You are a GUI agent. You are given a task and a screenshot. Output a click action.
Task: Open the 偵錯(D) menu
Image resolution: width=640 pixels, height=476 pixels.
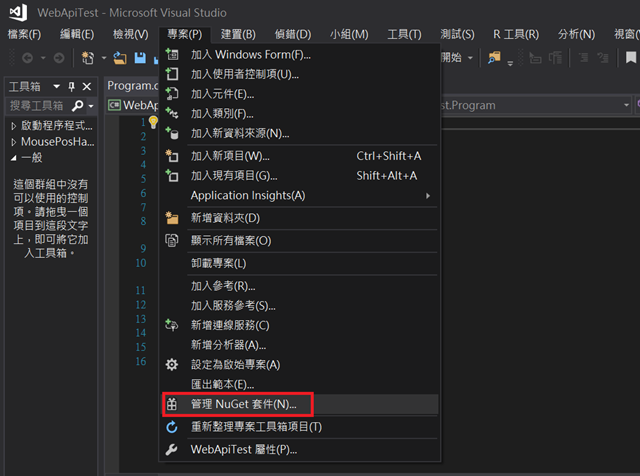[293, 34]
